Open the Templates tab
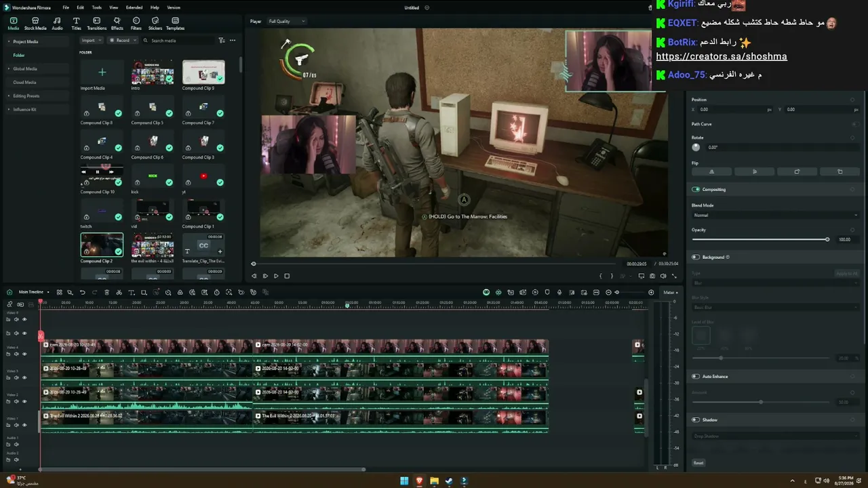The image size is (868, 488). [175, 24]
